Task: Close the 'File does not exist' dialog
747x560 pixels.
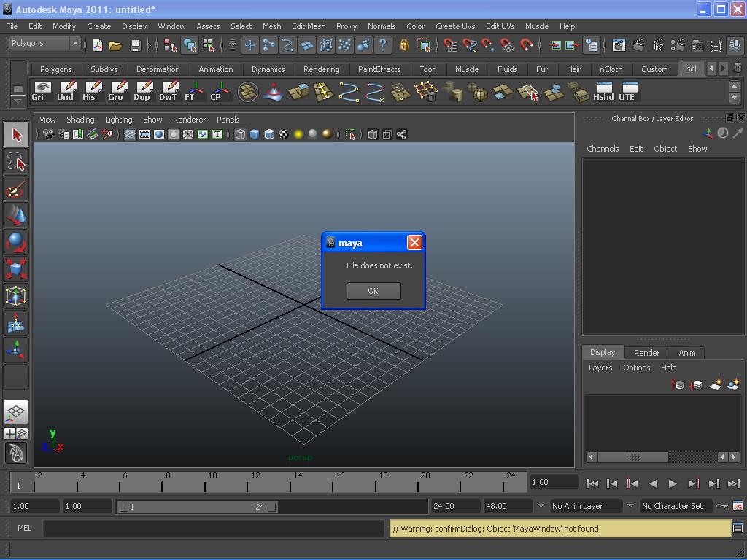Action: pyautogui.click(x=414, y=243)
